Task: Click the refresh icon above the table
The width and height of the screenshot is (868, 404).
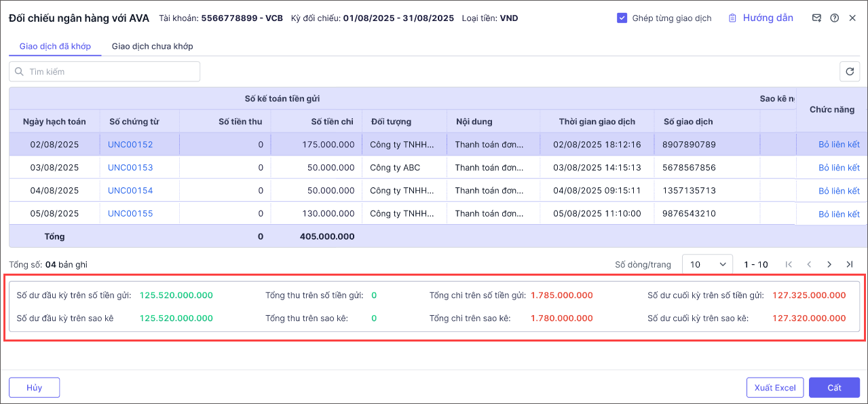Action: (x=850, y=71)
